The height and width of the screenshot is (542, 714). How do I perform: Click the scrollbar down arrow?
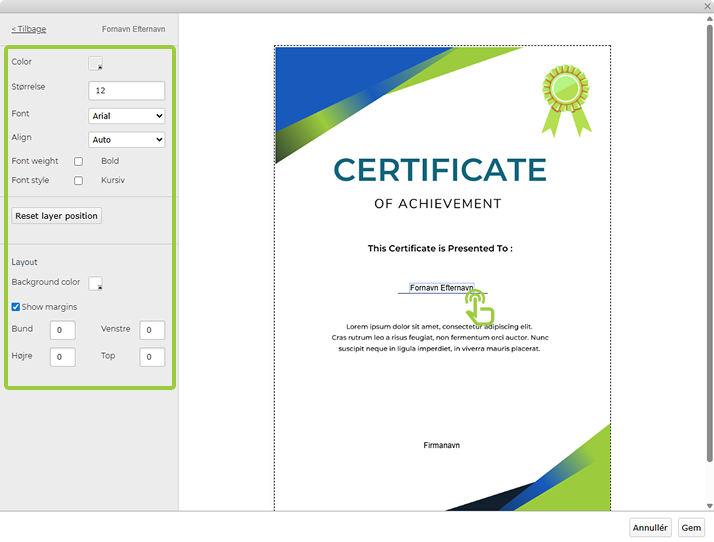point(709,506)
